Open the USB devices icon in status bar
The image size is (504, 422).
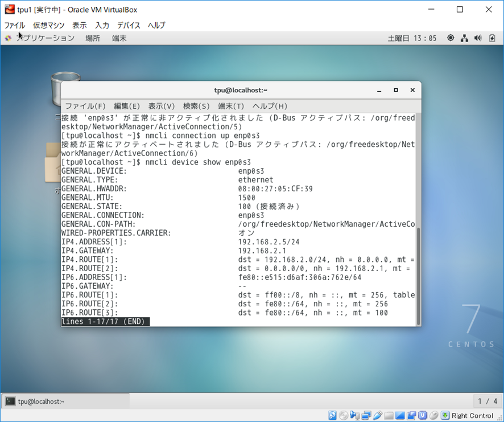coord(377,416)
